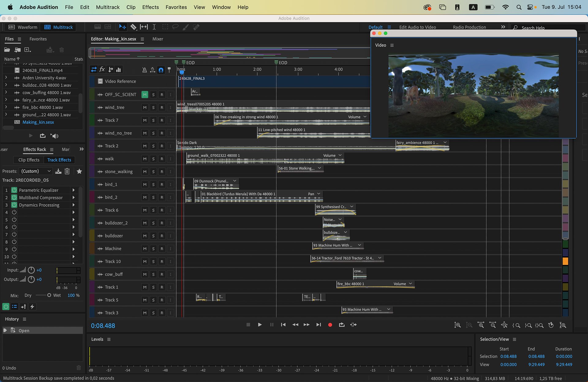The image size is (588, 382).
Task: Click the Stop transport button
Action: point(248,325)
